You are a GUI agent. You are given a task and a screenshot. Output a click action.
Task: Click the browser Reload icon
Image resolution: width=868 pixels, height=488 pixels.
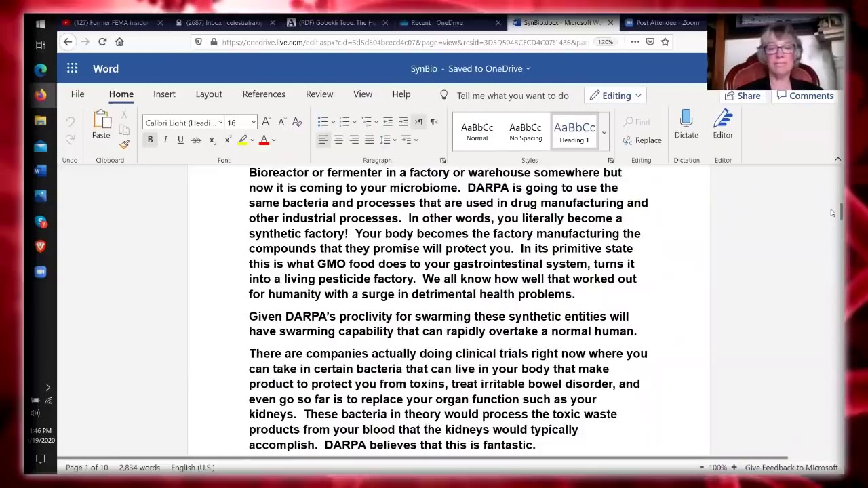(x=102, y=42)
